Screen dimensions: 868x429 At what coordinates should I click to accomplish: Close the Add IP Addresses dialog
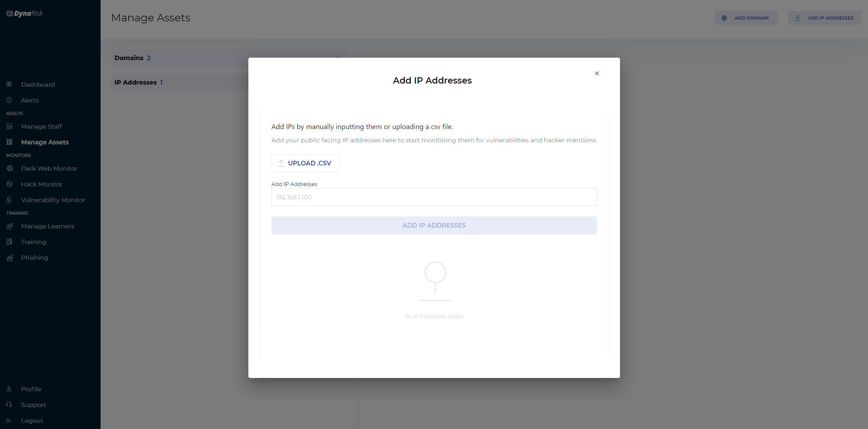tap(597, 73)
